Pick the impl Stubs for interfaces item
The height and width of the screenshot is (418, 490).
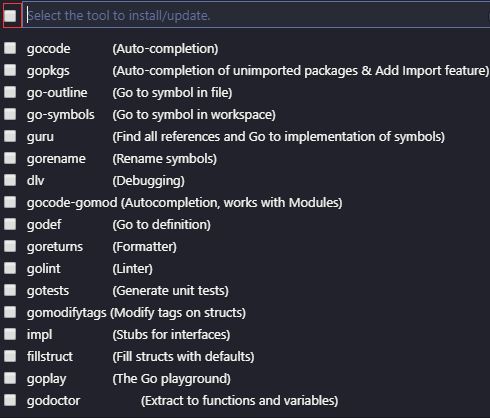(x=245, y=335)
